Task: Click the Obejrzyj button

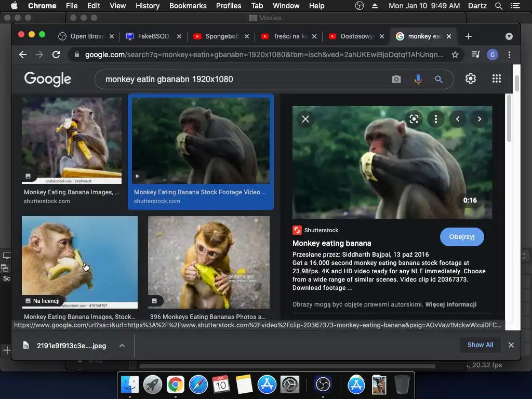Action: 462,237
